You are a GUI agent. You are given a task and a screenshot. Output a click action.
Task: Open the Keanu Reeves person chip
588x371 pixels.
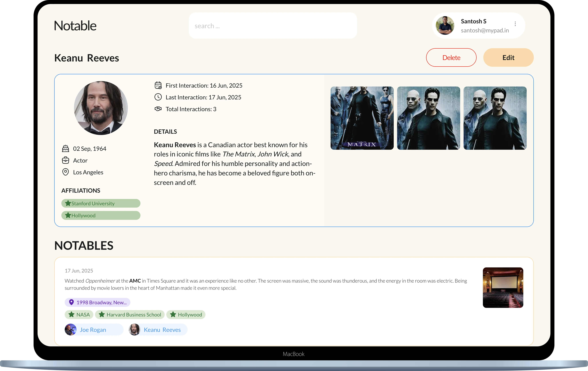(158, 329)
